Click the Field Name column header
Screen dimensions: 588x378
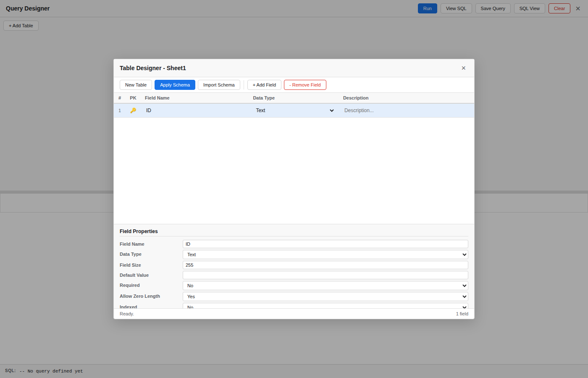(x=157, y=98)
